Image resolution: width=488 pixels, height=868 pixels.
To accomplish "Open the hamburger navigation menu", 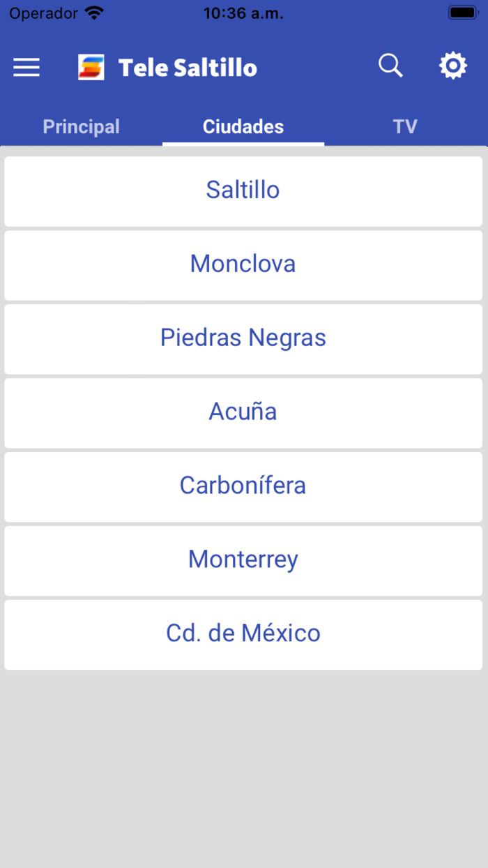I will (26, 67).
